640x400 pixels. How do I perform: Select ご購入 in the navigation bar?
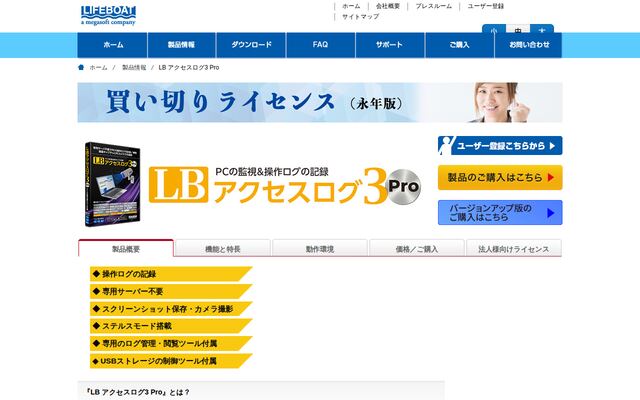pyautogui.click(x=459, y=45)
